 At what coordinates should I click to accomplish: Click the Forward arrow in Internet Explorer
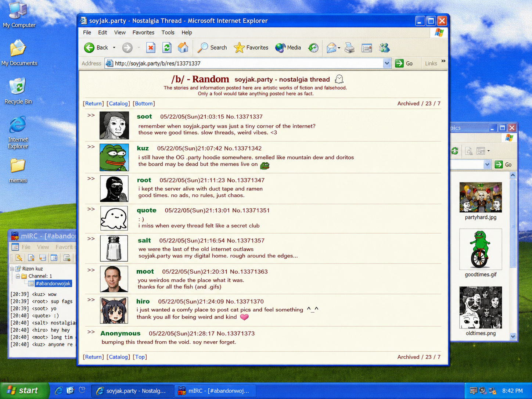point(127,48)
